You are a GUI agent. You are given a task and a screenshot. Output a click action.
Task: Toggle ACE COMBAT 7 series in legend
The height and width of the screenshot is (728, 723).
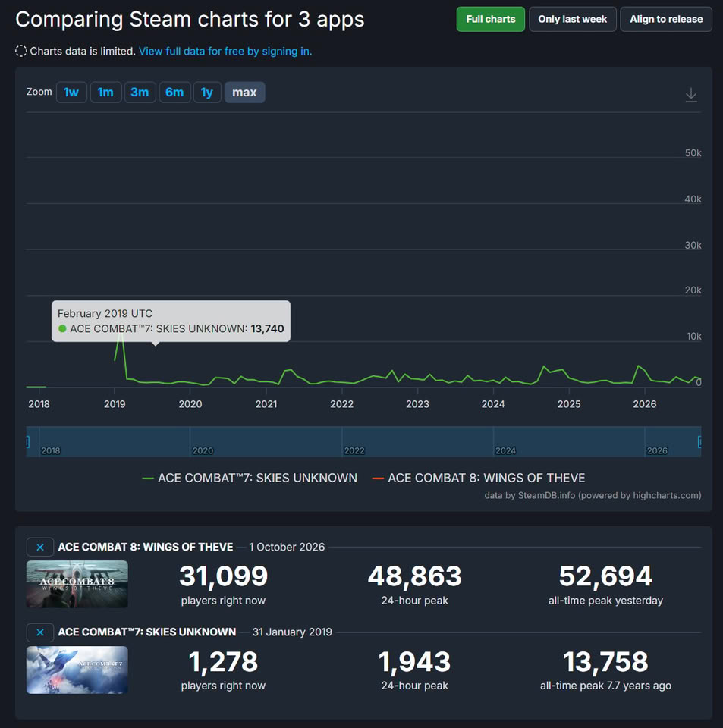(250, 478)
